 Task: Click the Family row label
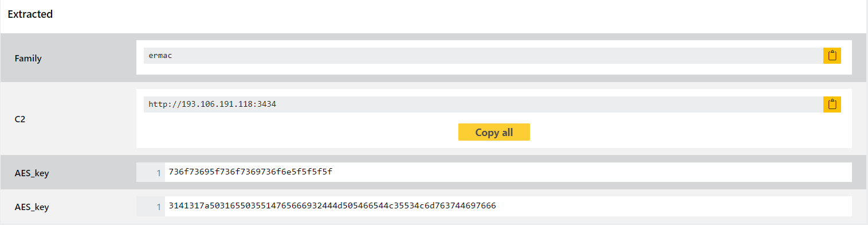28,58
